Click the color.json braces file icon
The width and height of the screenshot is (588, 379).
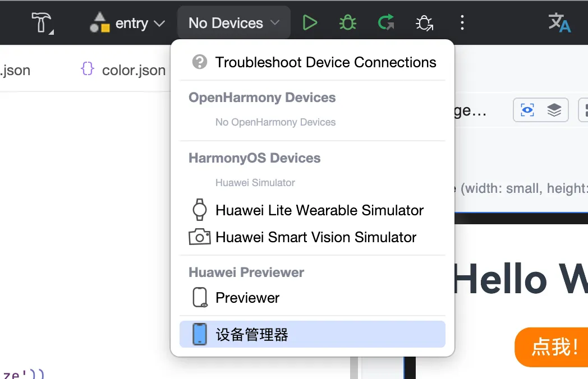coord(88,68)
